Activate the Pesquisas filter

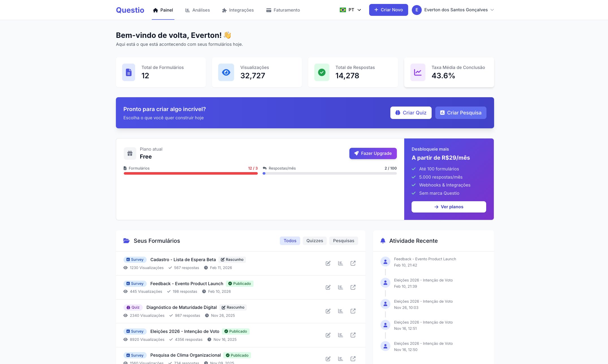[x=343, y=240]
